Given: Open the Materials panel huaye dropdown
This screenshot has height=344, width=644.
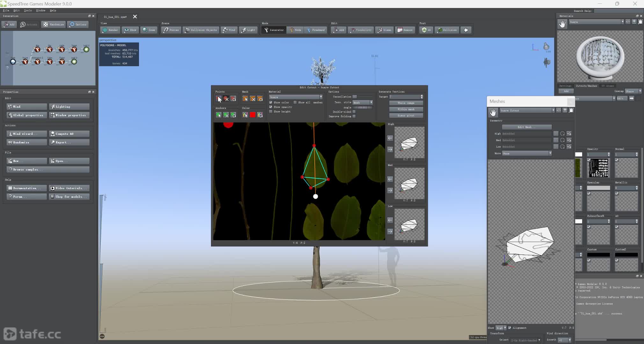Looking at the screenshot, I should point(596,22).
